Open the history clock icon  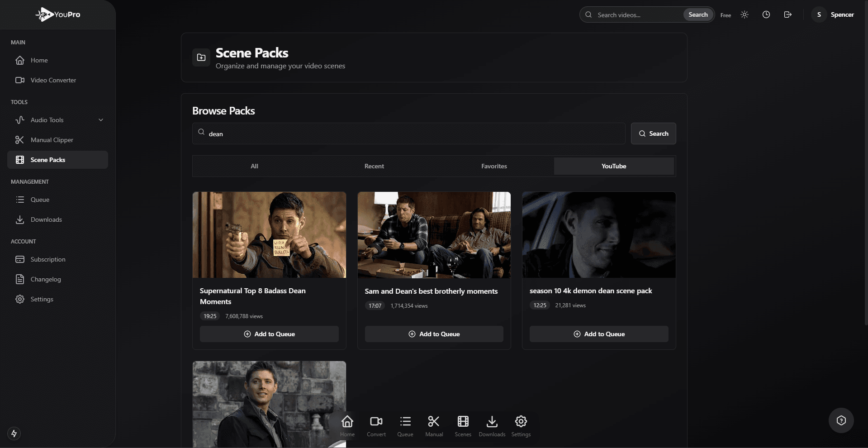pyautogui.click(x=766, y=14)
